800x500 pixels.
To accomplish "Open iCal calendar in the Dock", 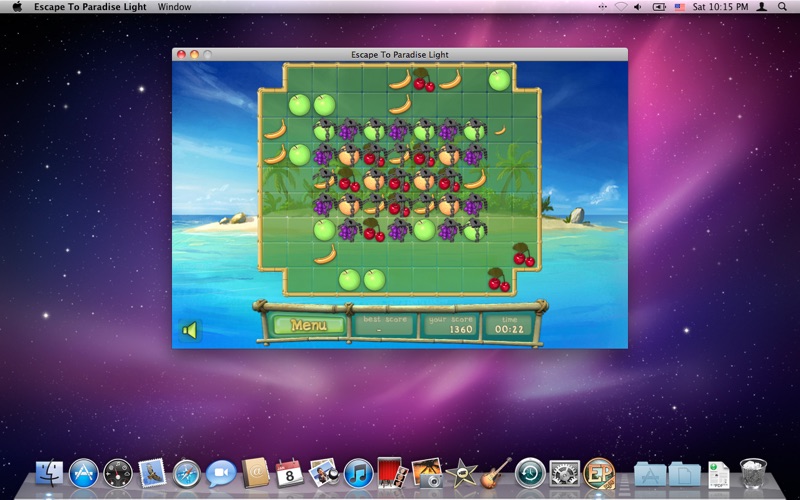I will [x=289, y=473].
